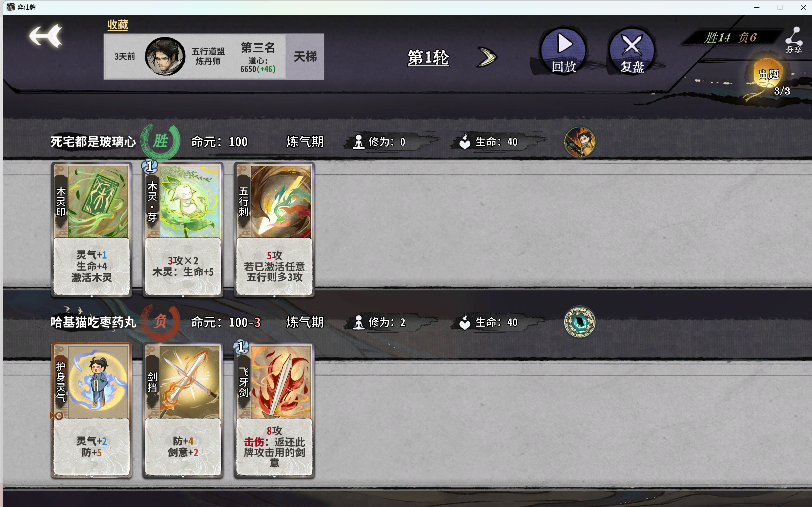Click the back arrow icon

(x=46, y=36)
